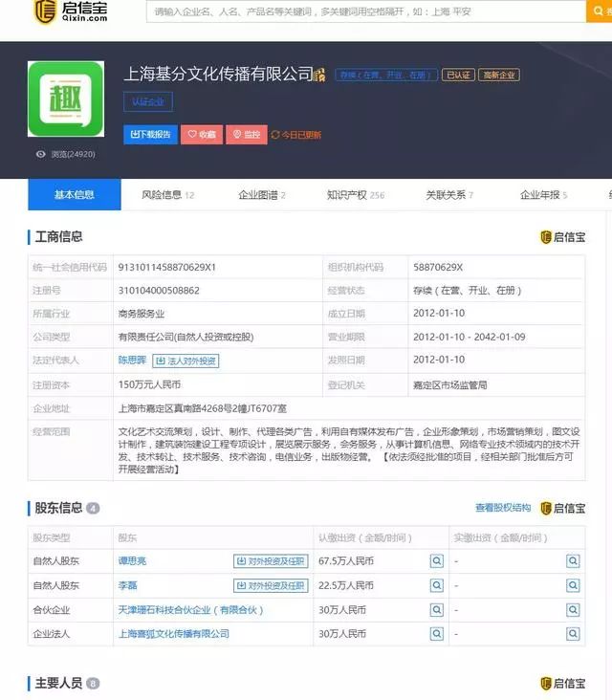Click 对外投资及任职 button in 李磊 row
Image resolution: width=612 pixels, height=700 pixels.
[x=271, y=585]
